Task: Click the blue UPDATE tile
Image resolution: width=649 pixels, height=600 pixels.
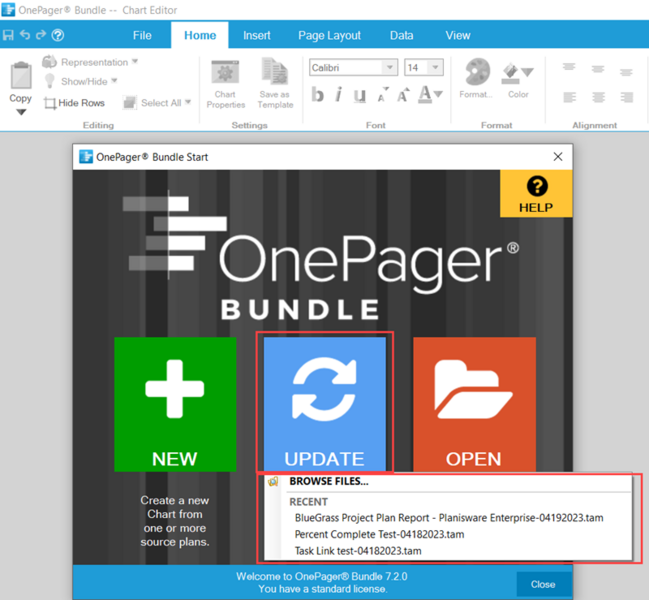Action: [324, 404]
